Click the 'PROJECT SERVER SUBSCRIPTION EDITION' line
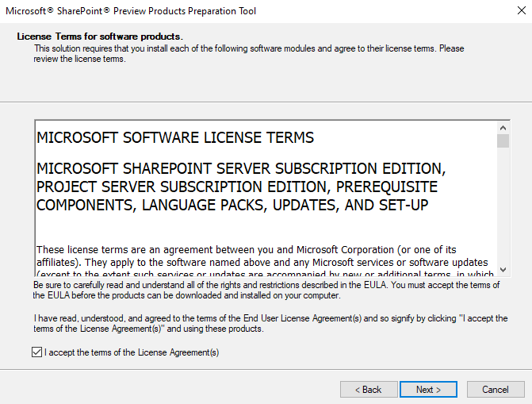This screenshot has height=404, width=532. tap(237, 187)
